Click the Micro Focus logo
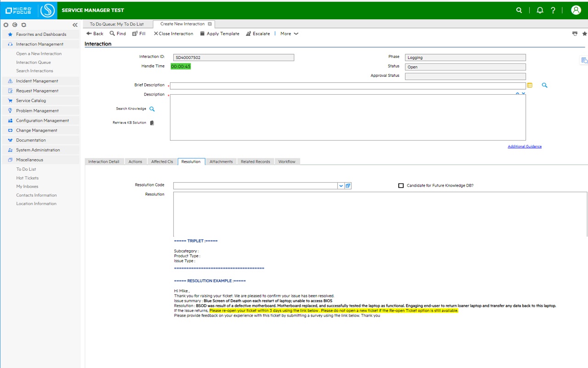The image size is (588, 368). [18, 10]
